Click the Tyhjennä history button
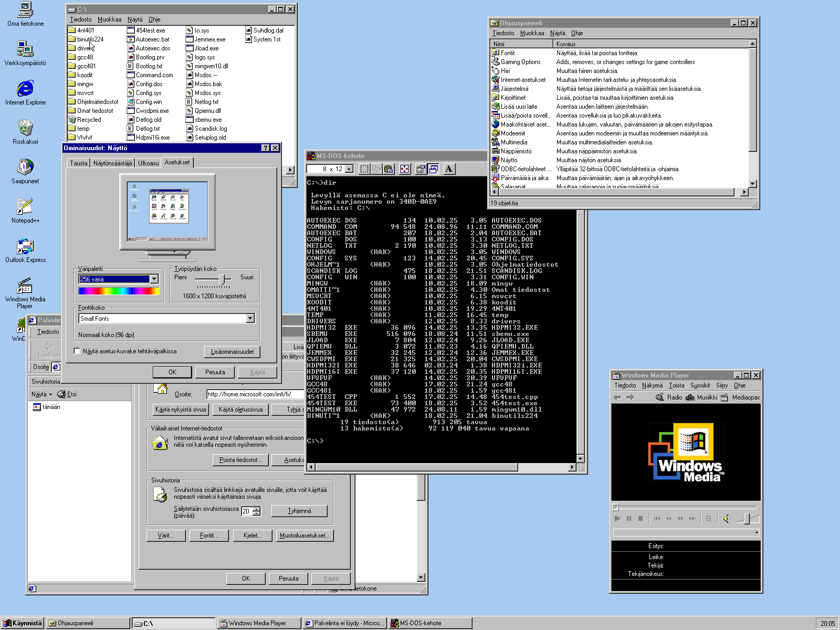The image size is (840, 630). click(x=299, y=511)
